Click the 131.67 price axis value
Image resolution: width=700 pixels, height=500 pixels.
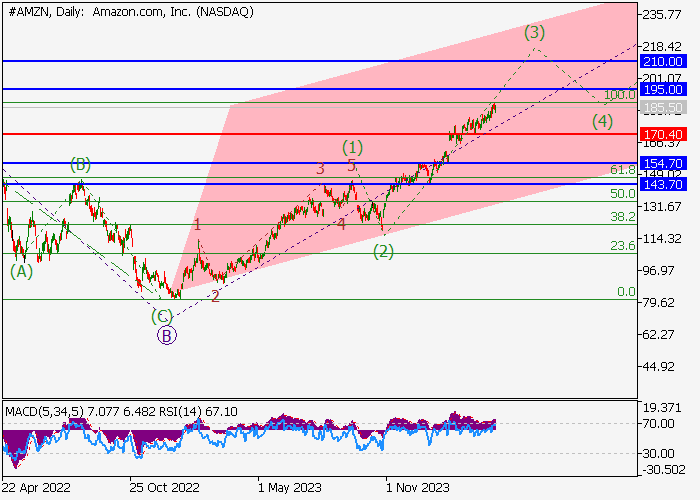click(662, 207)
